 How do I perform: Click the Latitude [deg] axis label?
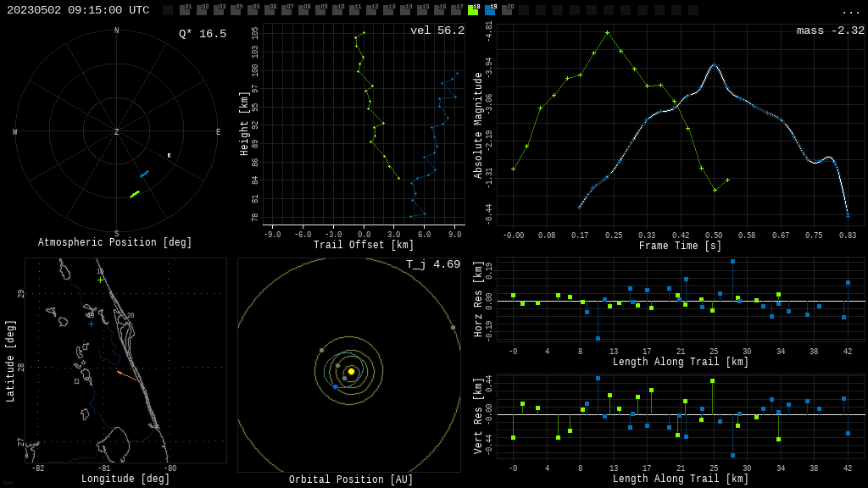[x=10, y=361]
